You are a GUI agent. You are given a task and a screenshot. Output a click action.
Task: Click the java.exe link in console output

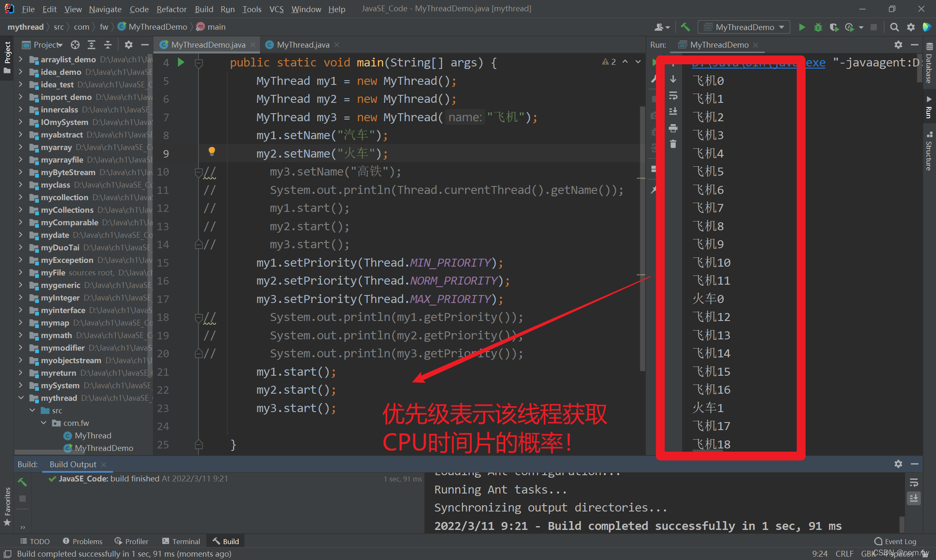(x=815, y=63)
